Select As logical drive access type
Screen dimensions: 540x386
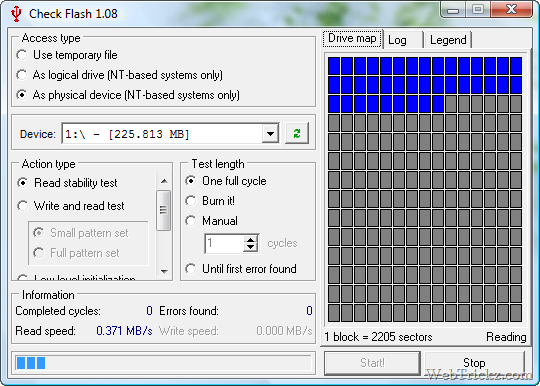tap(120, 75)
